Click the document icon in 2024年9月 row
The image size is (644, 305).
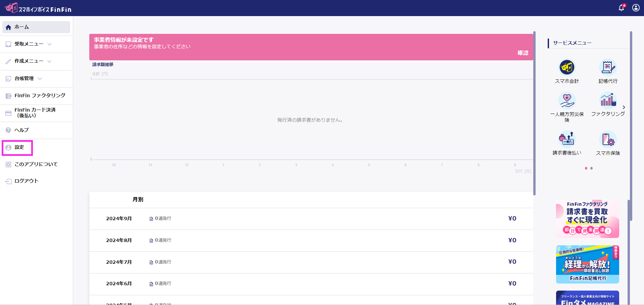[x=151, y=219]
